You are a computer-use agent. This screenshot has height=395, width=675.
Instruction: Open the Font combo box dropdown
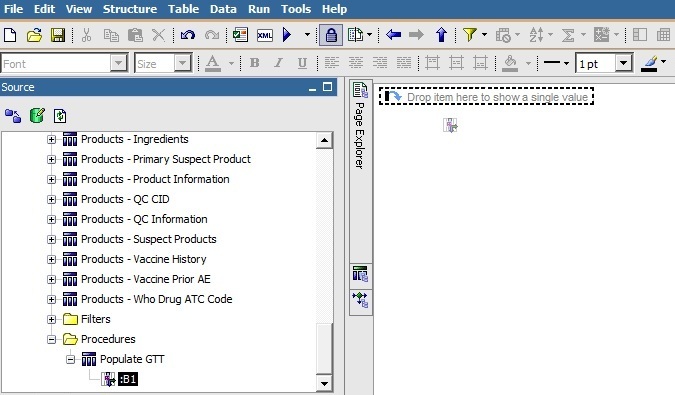tap(118, 64)
